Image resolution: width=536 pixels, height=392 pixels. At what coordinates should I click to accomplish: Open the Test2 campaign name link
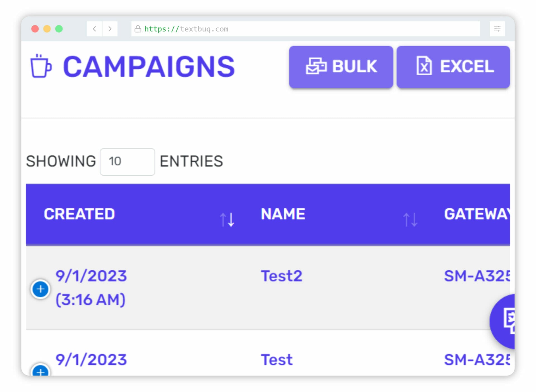(281, 276)
